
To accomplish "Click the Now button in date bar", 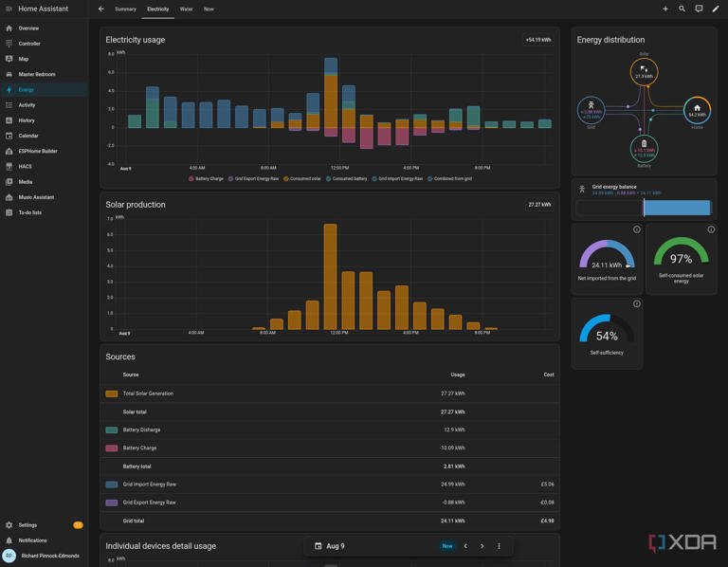I will point(447,546).
